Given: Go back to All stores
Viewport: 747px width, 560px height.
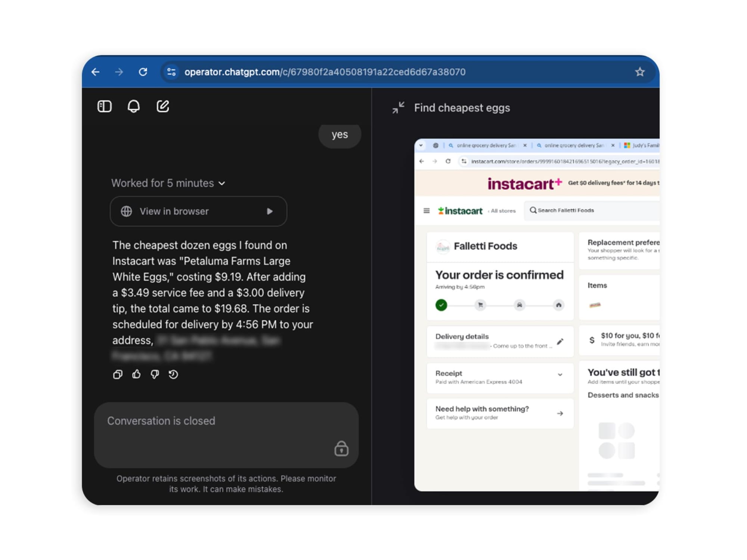Looking at the screenshot, I should [x=502, y=211].
